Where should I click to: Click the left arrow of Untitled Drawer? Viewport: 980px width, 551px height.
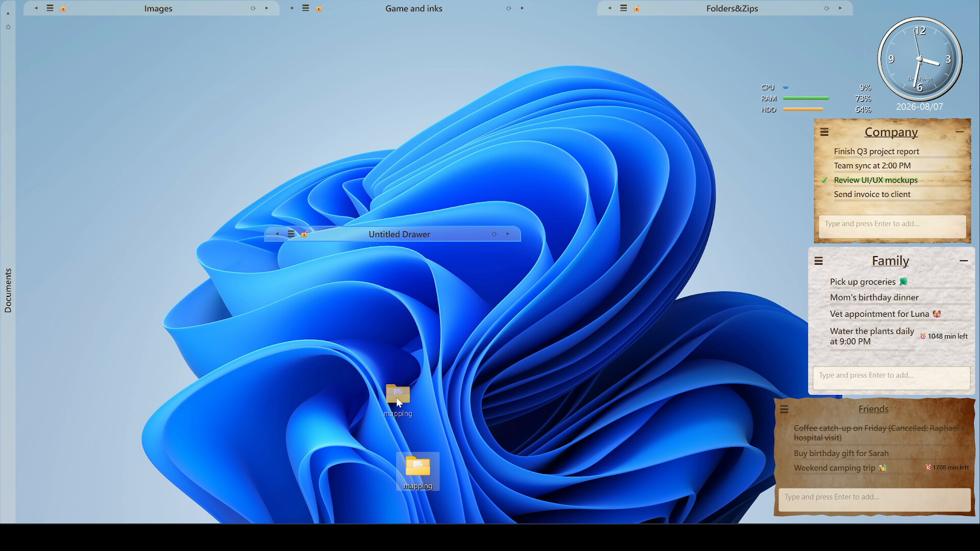(x=277, y=234)
